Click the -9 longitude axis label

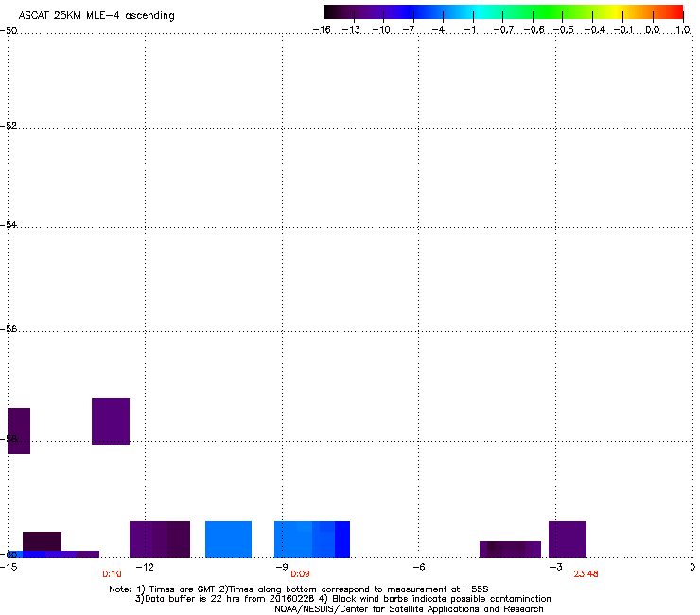282,567
